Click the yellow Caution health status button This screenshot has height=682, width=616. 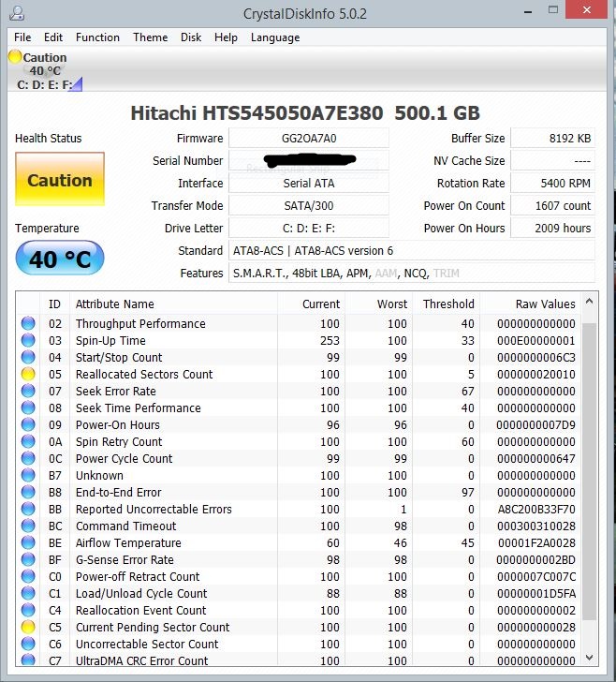(x=60, y=179)
